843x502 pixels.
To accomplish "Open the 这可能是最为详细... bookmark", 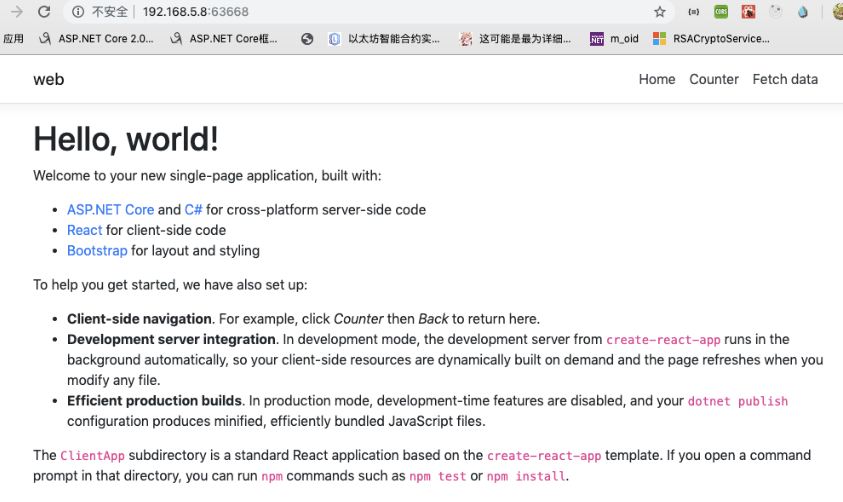I will coord(515,39).
